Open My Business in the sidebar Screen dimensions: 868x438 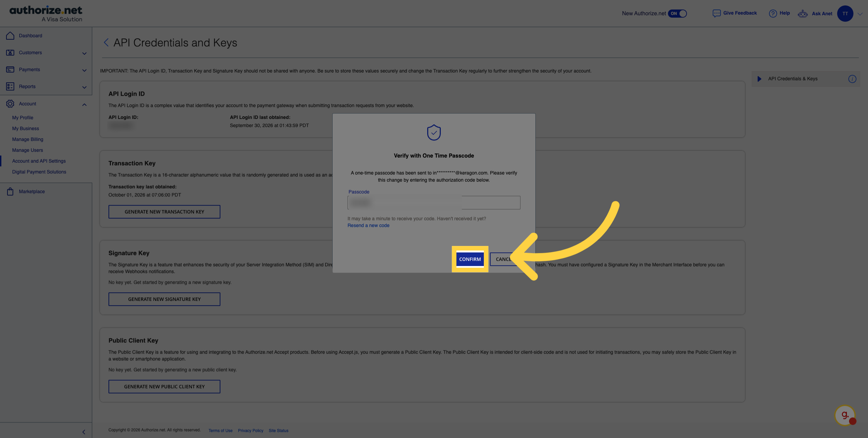(25, 128)
